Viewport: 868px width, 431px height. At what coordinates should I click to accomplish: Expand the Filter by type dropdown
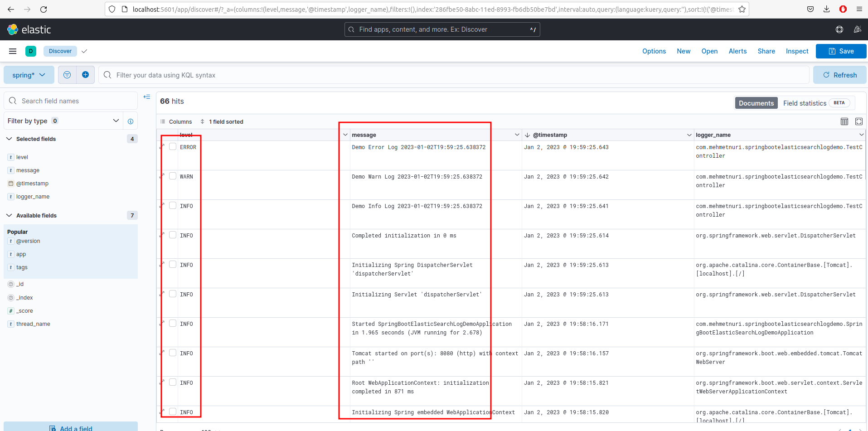click(x=63, y=121)
